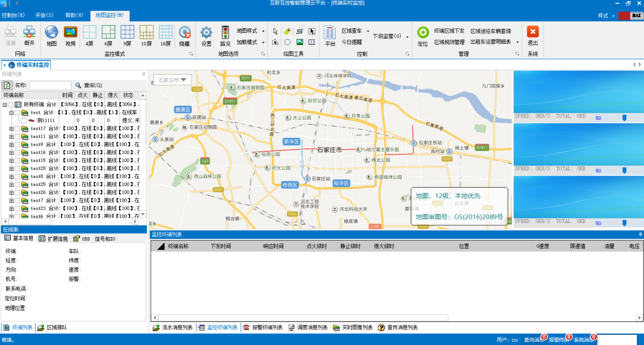Click the 隐藏 hide icon

pos(185,36)
